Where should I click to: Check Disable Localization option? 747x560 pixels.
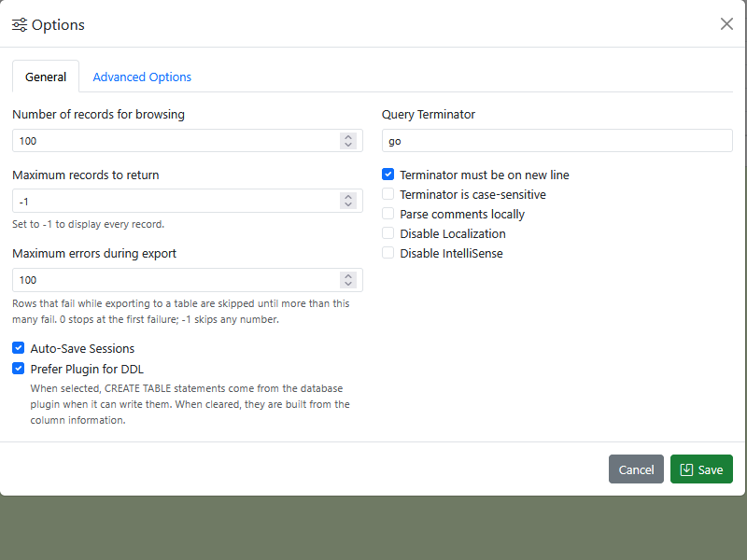click(x=388, y=232)
